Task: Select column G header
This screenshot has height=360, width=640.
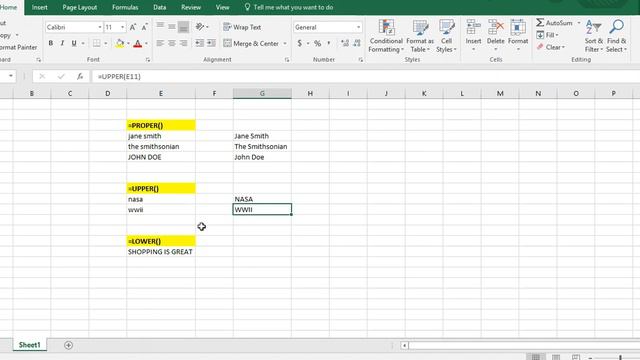Action: (x=262, y=93)
